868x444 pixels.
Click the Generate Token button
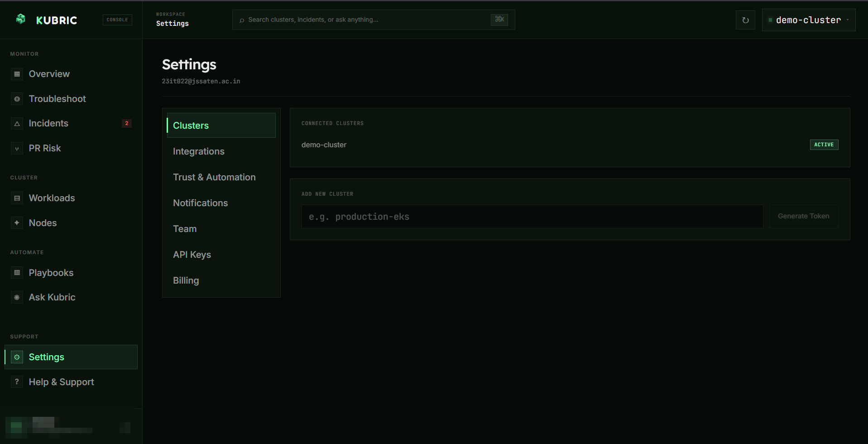(804, 216)
